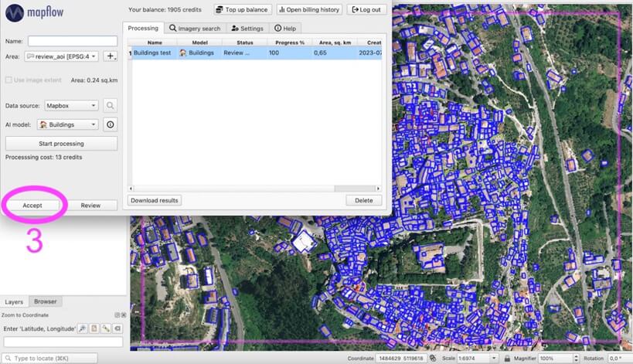
Task: Open the AI model info icon
Action: pyautogui.click(x=111, y=124)
